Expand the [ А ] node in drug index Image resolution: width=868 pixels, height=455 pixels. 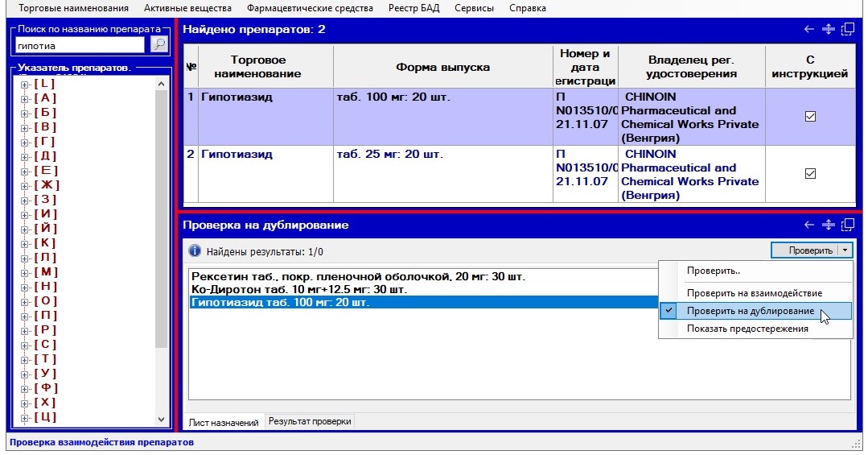(25, 98)
